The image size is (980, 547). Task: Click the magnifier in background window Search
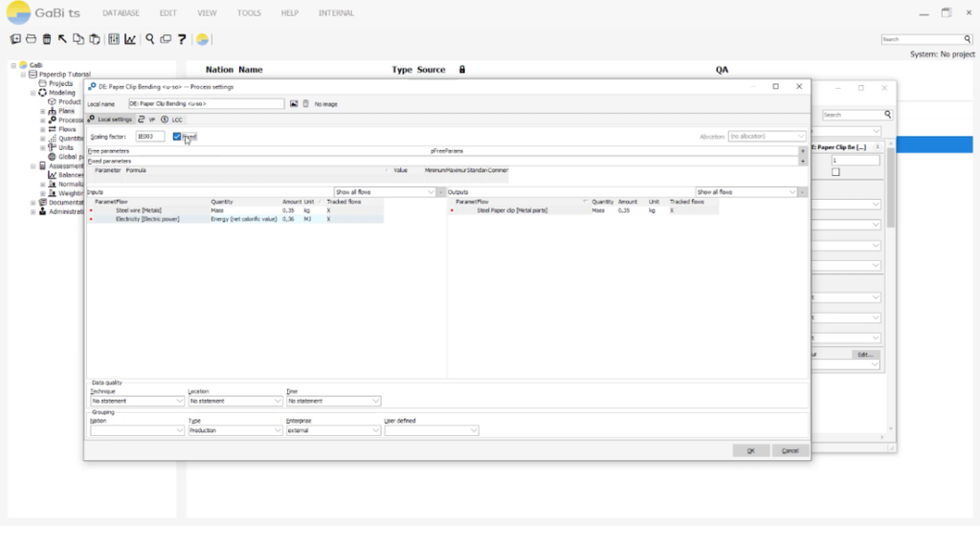coord(887,114)
